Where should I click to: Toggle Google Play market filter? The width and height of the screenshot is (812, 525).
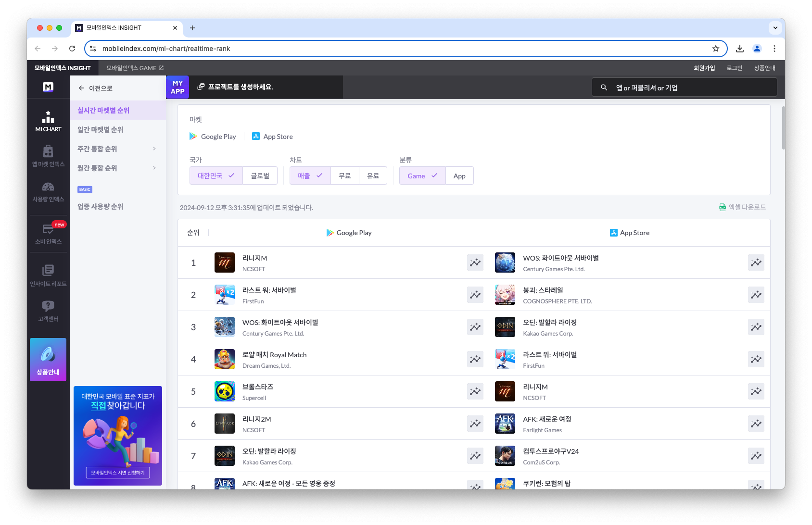tap(213, 137)
